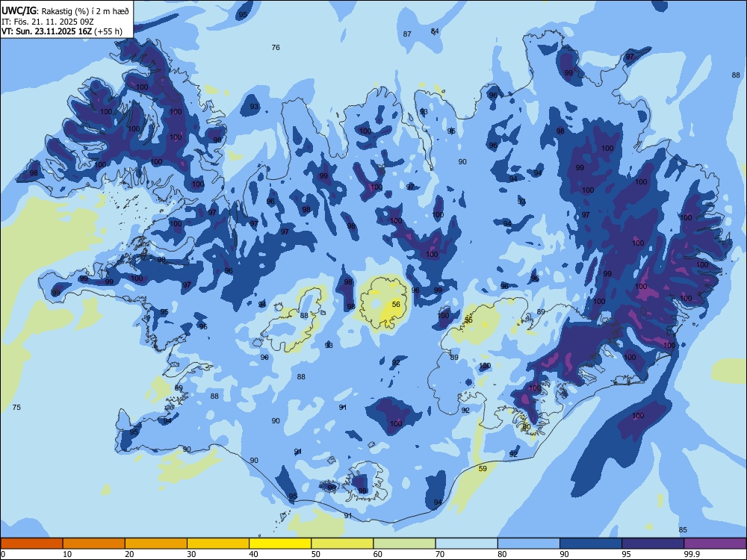Pick the pale yellow 50–60 legend swatch
747x560 pixels.
(x=342, y=544)
